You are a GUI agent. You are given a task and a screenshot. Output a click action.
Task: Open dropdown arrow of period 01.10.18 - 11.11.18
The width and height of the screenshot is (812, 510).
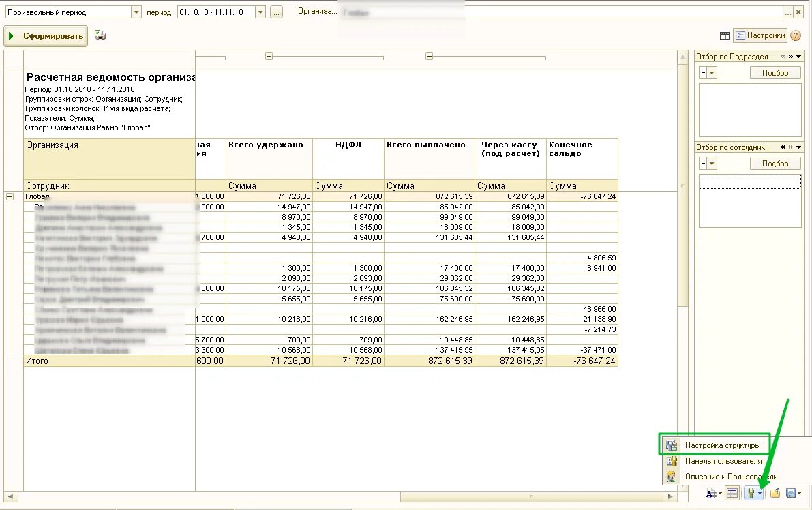[x=260, y=12]
